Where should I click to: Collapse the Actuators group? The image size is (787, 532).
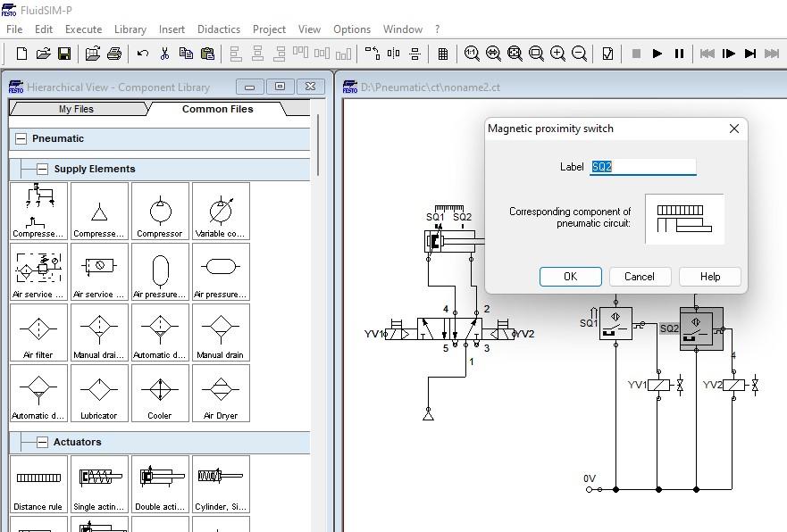coord(42,442)
